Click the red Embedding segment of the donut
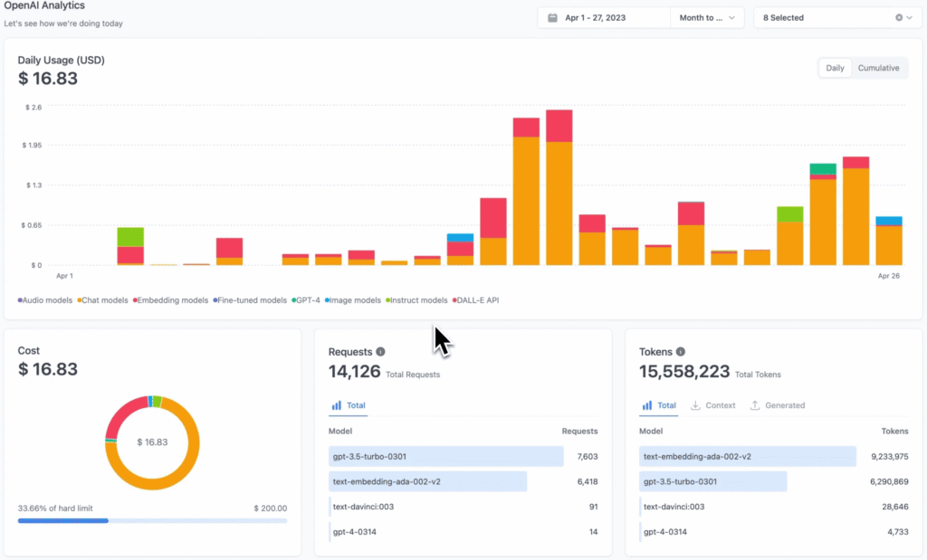The height and width of the screenshot is (560, 927). pyautogui.click(x=122, y=413)
